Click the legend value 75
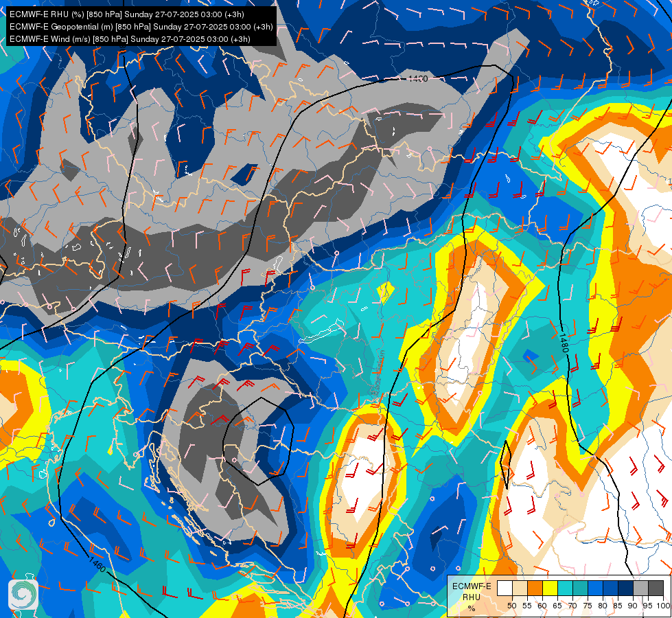The height and width of the screenshot is (618, 672). pos(587,606)
